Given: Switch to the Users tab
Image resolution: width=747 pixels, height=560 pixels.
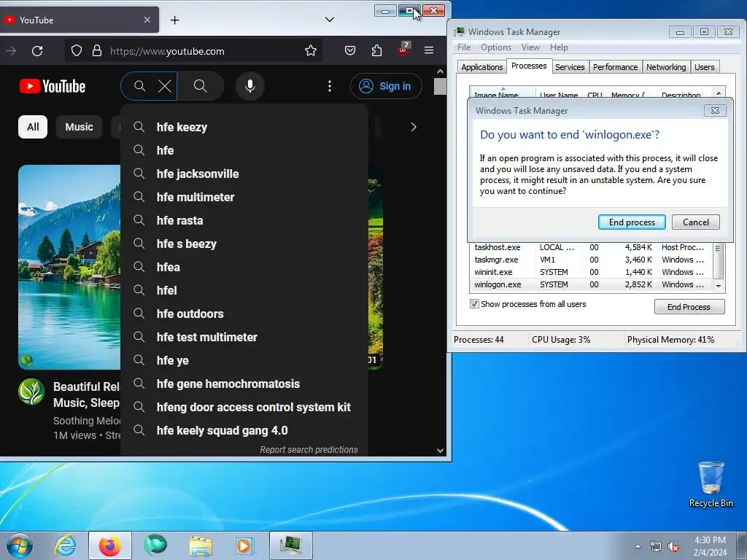Looking at the screenshot, I should 704,67.
